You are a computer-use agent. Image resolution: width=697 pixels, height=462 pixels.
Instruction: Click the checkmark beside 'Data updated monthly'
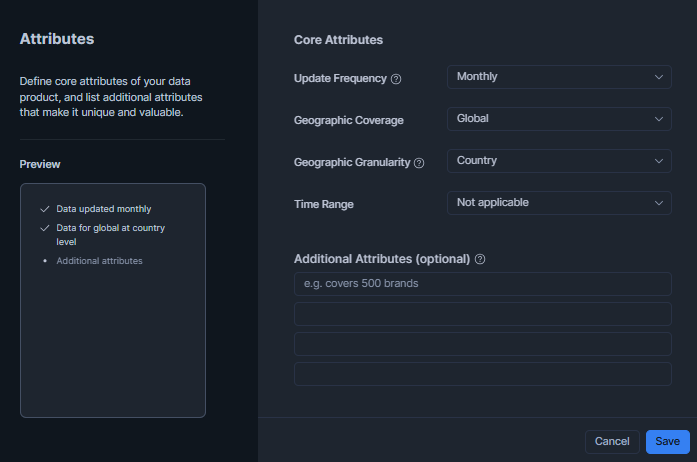[x=44, y=209]
